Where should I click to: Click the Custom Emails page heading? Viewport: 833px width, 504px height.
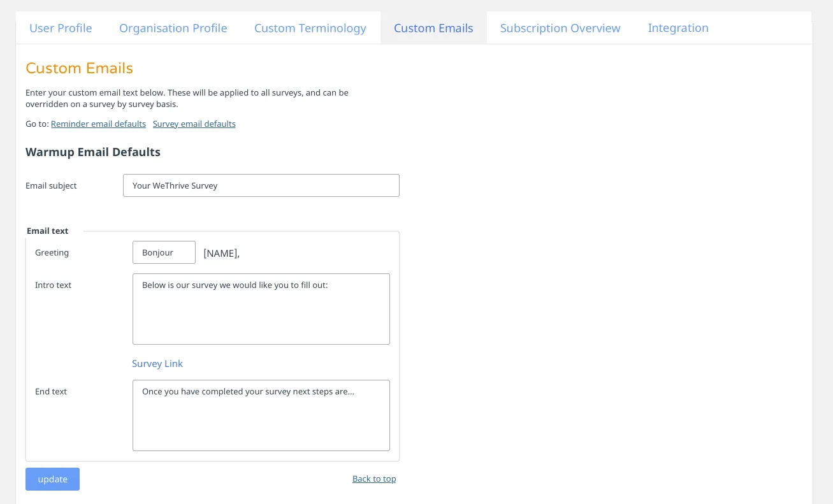pyautogui.click(x=79, y=68)
